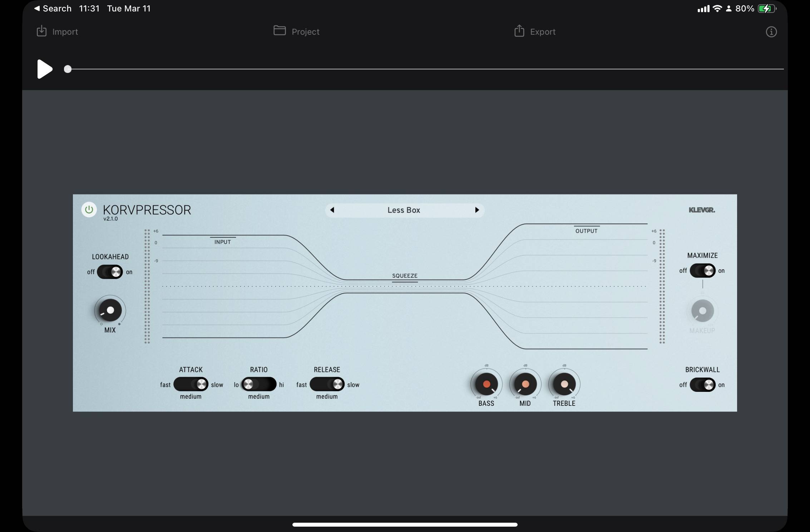Click the KORVPRESSOR title text
Screen dimensions: 810x532
[147, 210]
